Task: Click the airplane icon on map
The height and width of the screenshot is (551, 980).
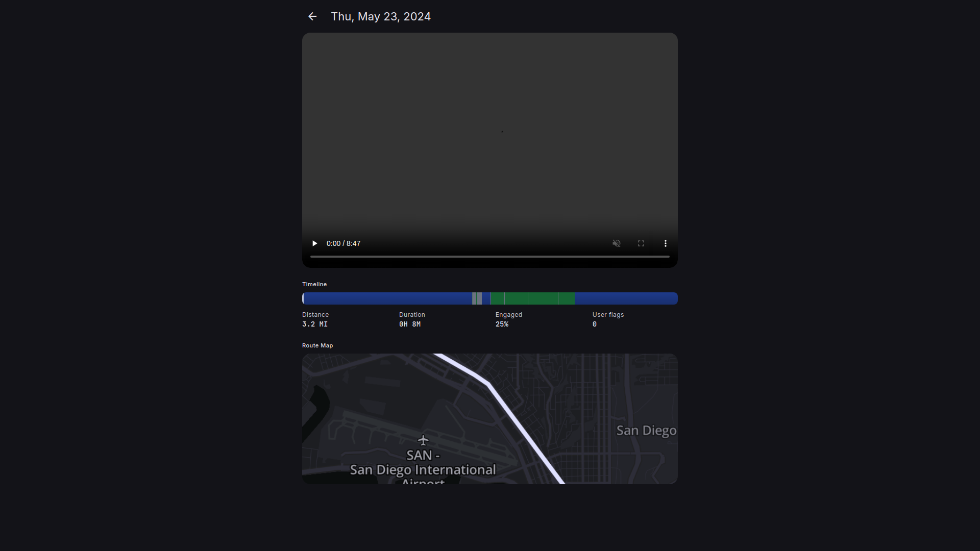Action: click(423, 440)
